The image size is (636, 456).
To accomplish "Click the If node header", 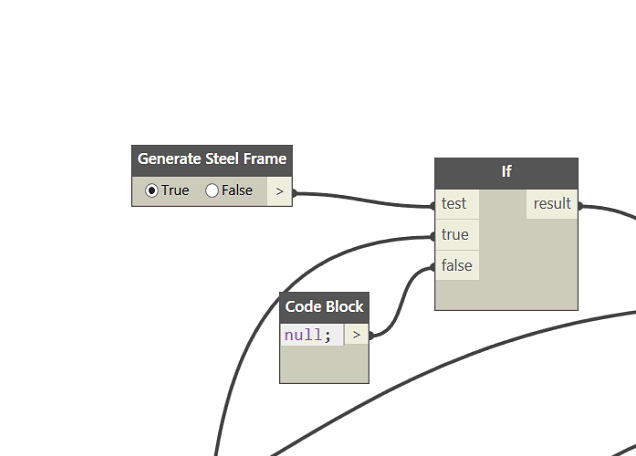I will click(506, 172).
